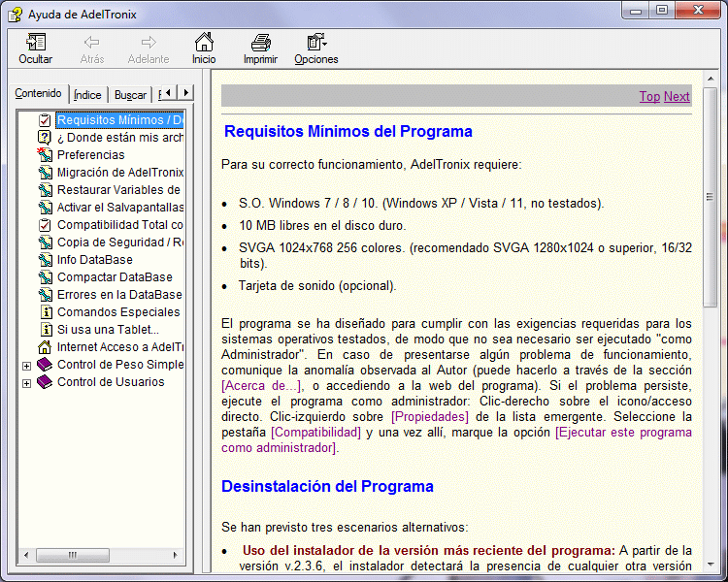The width and height of the screenshot is (728, 582).
Task: Select Compactar DataBase in the tree
Action: pyautogui.click(x=115, y=277)
